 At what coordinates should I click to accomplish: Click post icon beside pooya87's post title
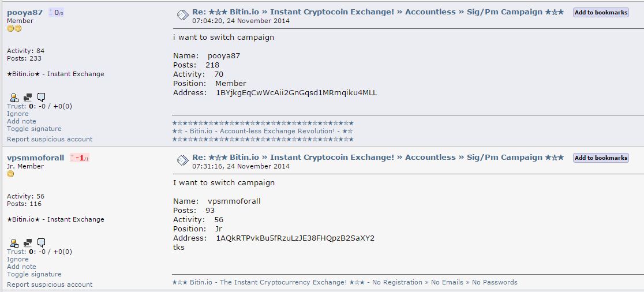[183, 15]
